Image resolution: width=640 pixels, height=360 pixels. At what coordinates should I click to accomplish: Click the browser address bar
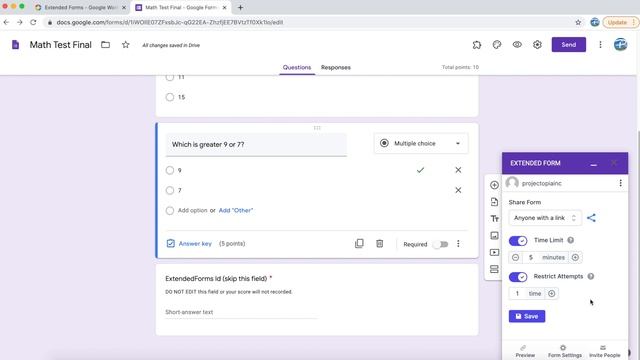point(310,22)
